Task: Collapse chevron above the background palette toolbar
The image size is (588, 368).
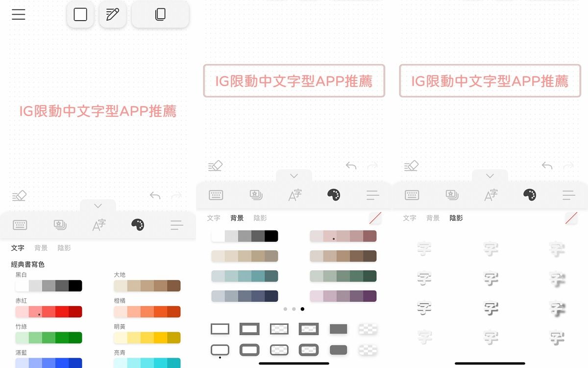Action: coord(294,176)
